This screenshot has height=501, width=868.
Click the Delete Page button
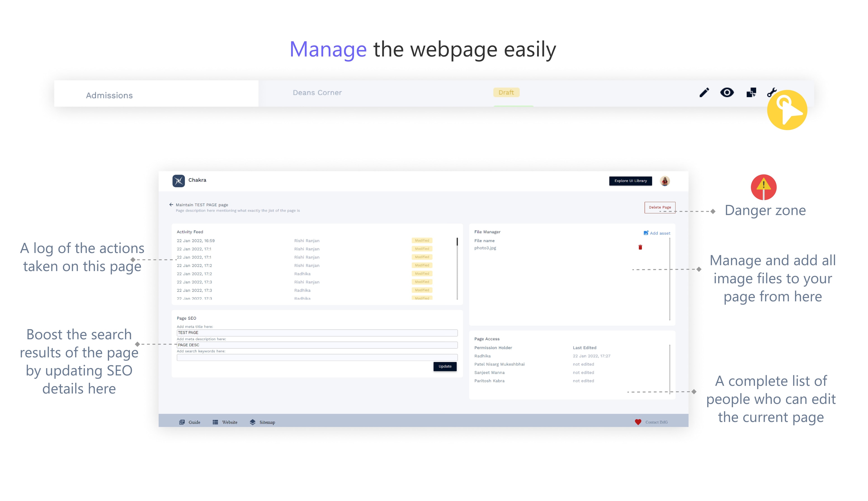[659, 207]
